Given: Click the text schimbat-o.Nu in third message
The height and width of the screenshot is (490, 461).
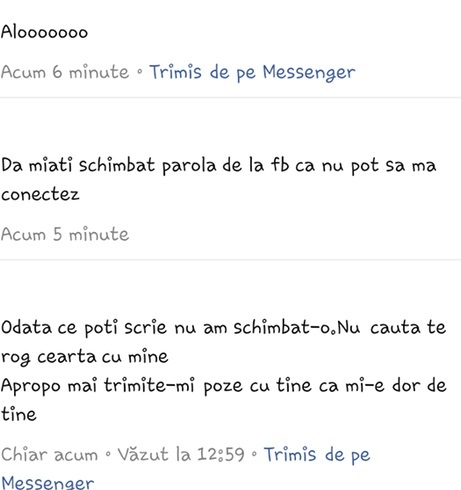Looking at the screenshot, I should coord(297,328).
